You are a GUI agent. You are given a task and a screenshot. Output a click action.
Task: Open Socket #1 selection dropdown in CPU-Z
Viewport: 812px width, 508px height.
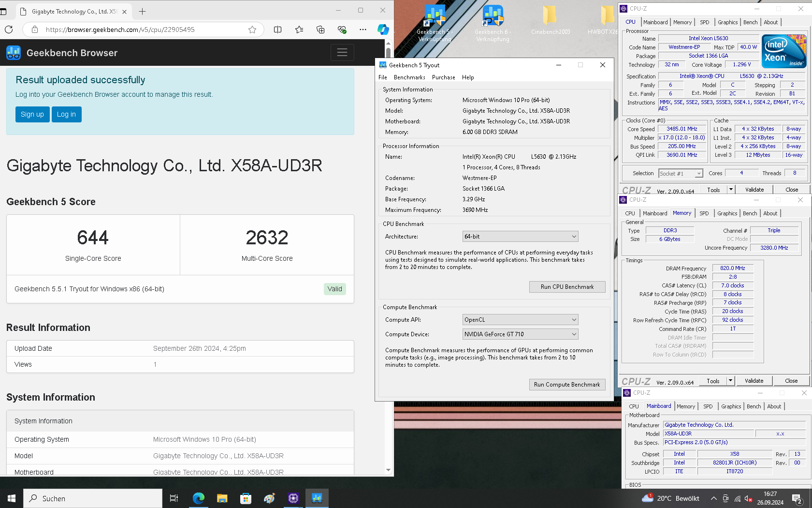coord(681,174)
